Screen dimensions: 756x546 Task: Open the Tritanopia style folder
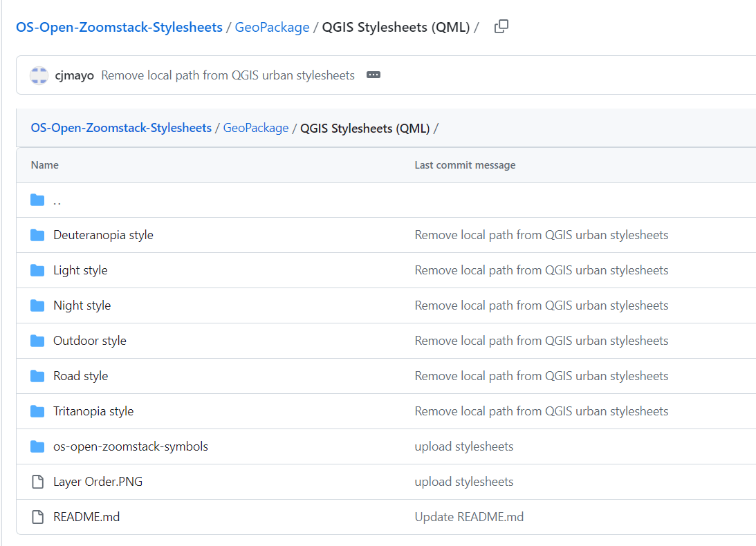click(93, 411)
